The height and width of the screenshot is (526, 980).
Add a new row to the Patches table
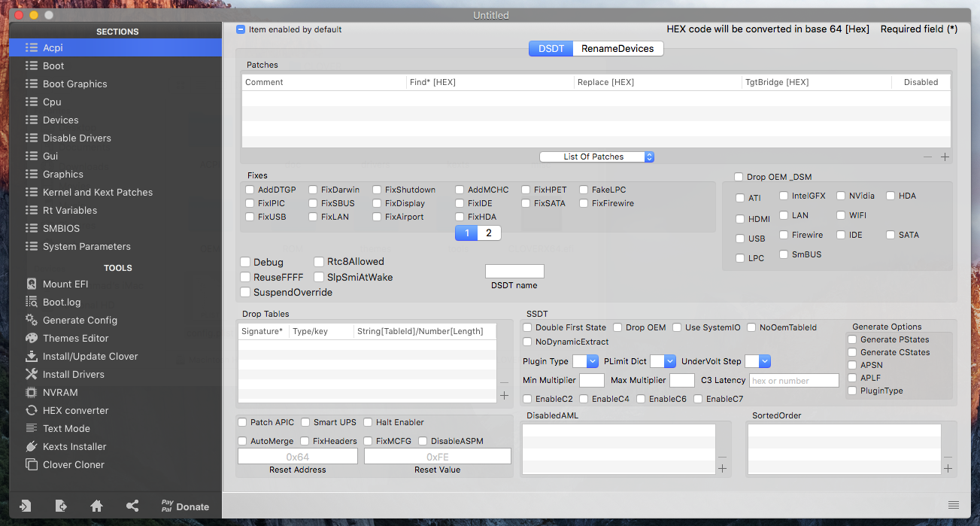coord(945,157)
